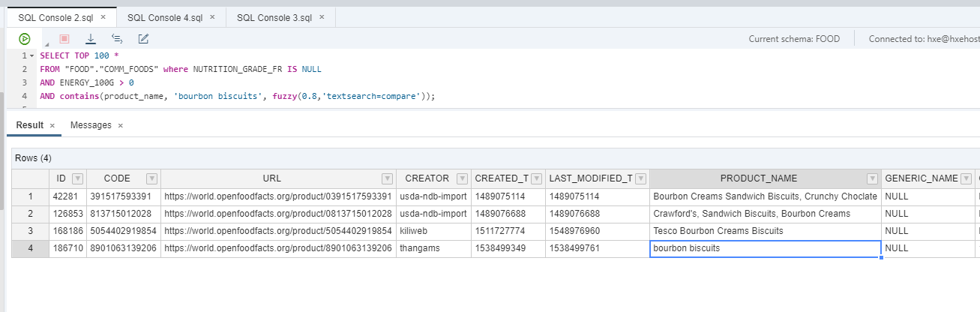Image resolution: width=980 pixels, height=312 pixels.
Task: Open the URL column filter dropdown
Action: point(387,178)
